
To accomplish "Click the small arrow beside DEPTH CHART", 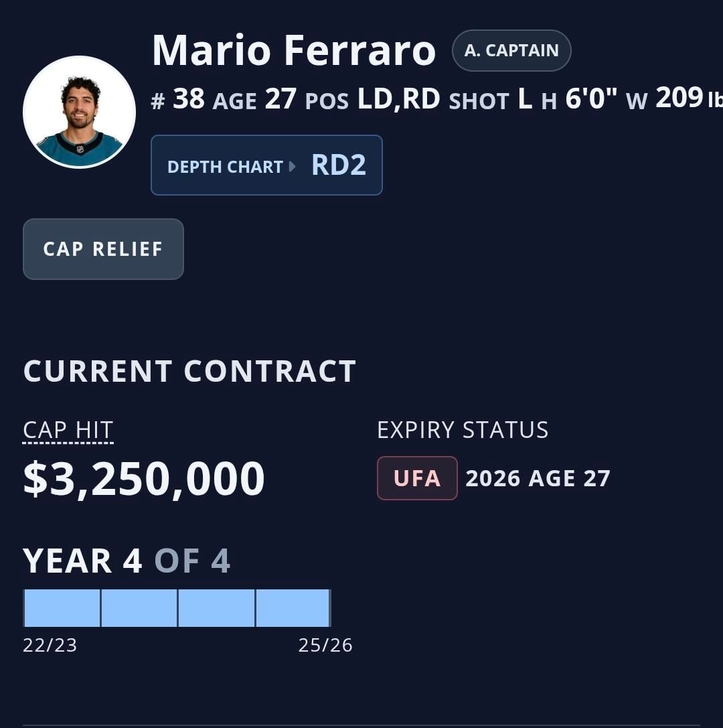I will [x=292, y=166].
